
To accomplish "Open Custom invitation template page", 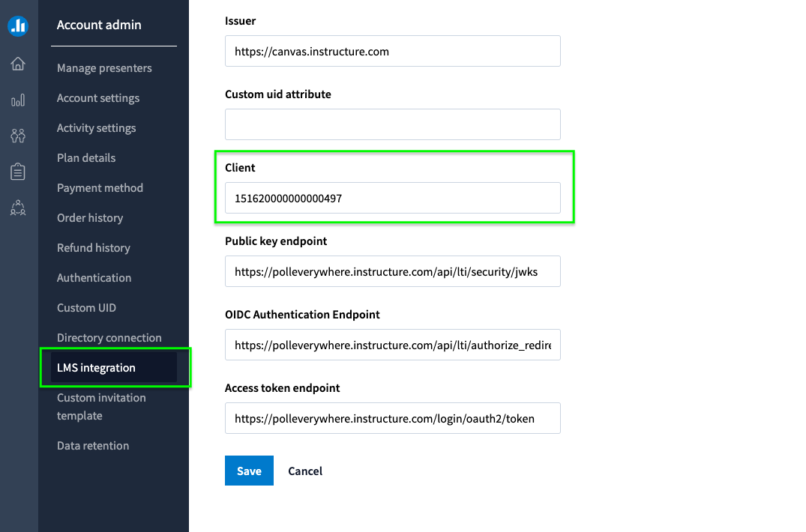I will coord(101,406).
